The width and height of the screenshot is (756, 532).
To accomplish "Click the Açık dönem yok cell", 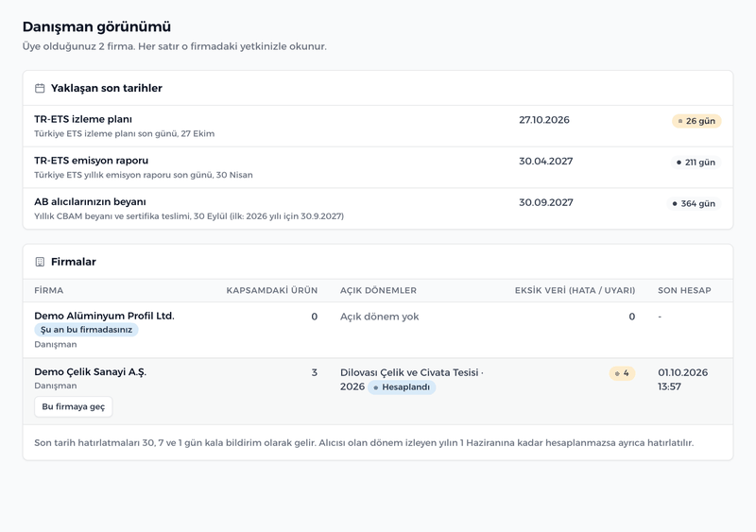I will point(380,317).
